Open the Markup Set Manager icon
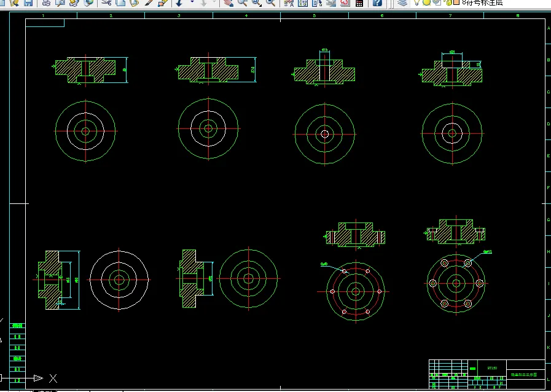Image resolution: width=551 pixels, height=392 pixels. [345, 3]
